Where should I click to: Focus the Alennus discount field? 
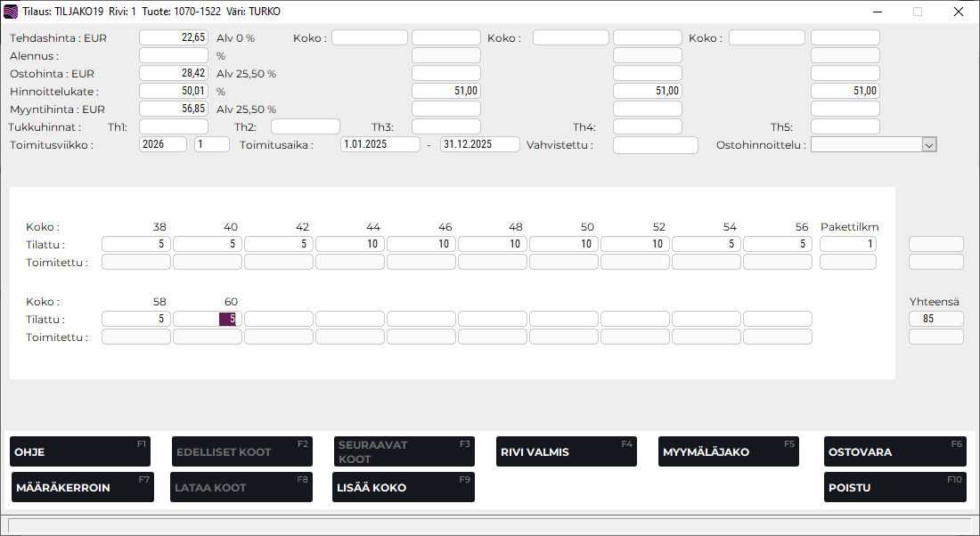coord(174,55)
